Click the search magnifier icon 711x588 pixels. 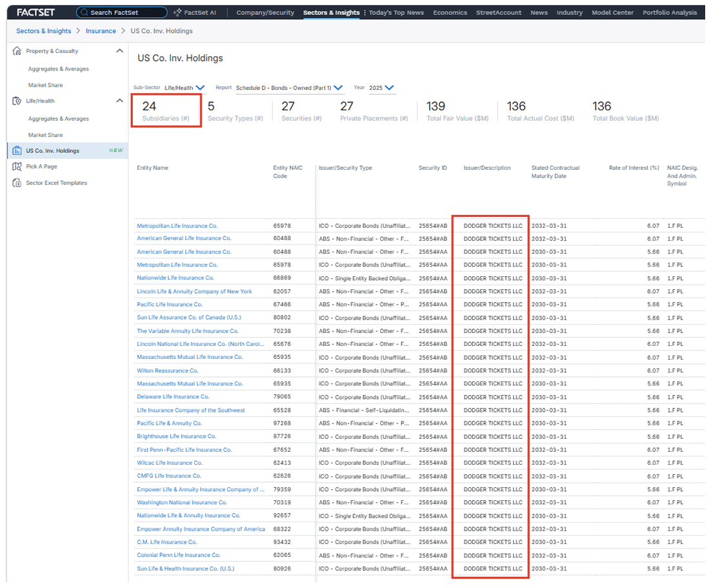click(85, 12)
